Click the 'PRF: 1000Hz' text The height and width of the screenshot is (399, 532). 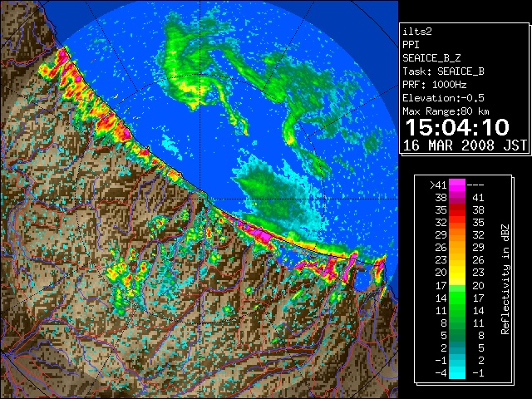[x=435, y=85]
